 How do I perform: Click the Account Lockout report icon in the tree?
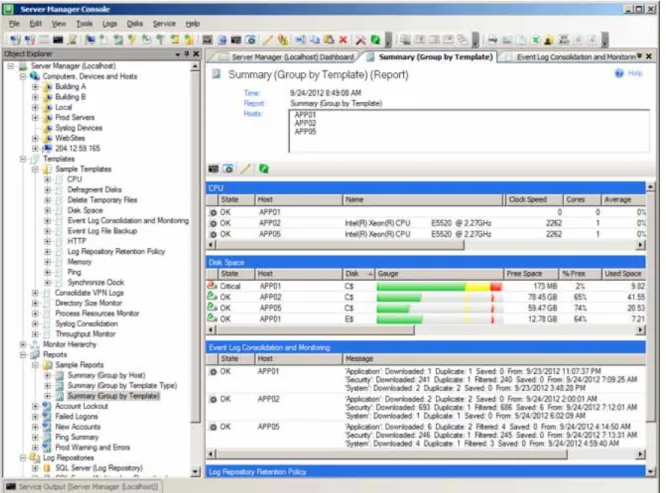47,406
